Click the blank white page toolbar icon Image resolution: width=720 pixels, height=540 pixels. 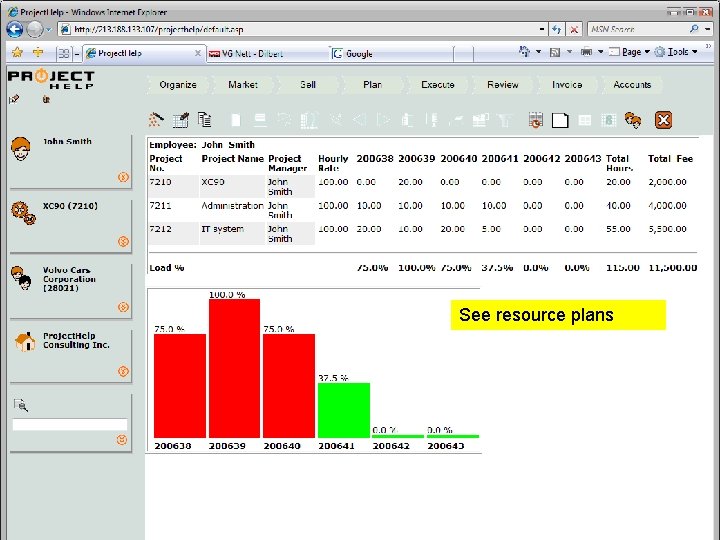click(560, 120)
